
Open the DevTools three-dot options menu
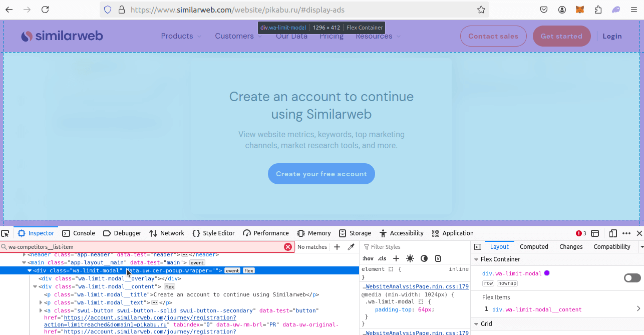[626, 233]
